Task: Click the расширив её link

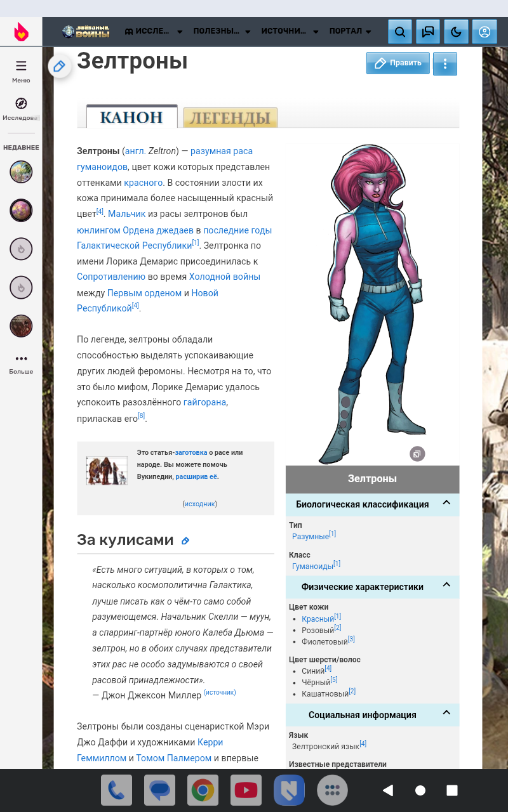Action: click(196, 476)
